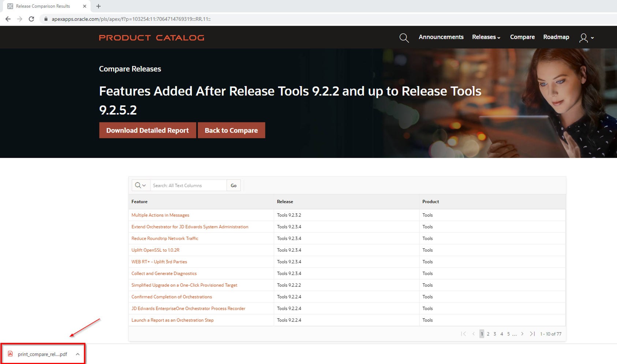Click the Back to Compare button
This screenshot has width=617, height=364.
click(x=231, y=130)
